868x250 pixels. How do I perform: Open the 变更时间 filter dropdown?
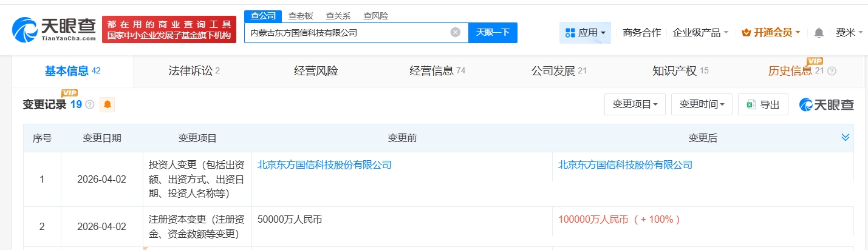702,104
